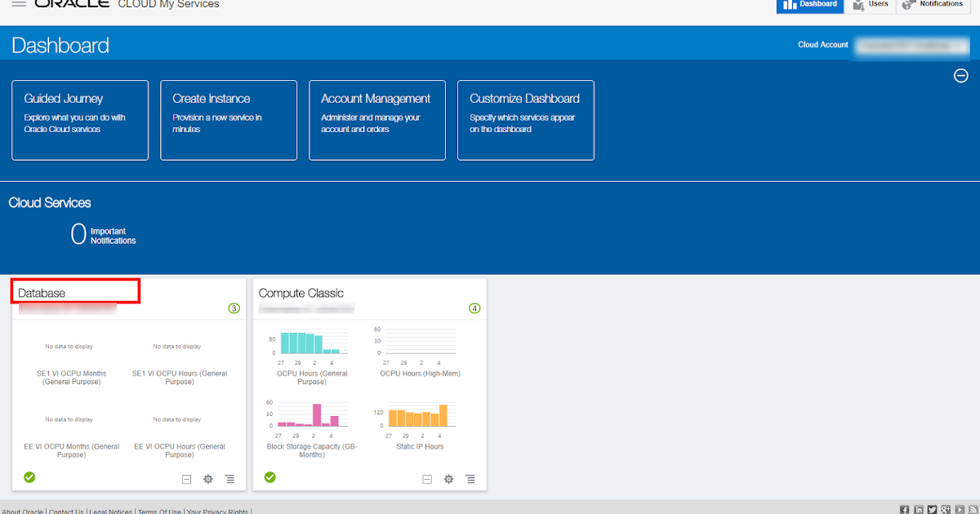This screenshot has height=514, width=980.
Task: Collapse the Database tile graphs
Action: click(187, 479)
